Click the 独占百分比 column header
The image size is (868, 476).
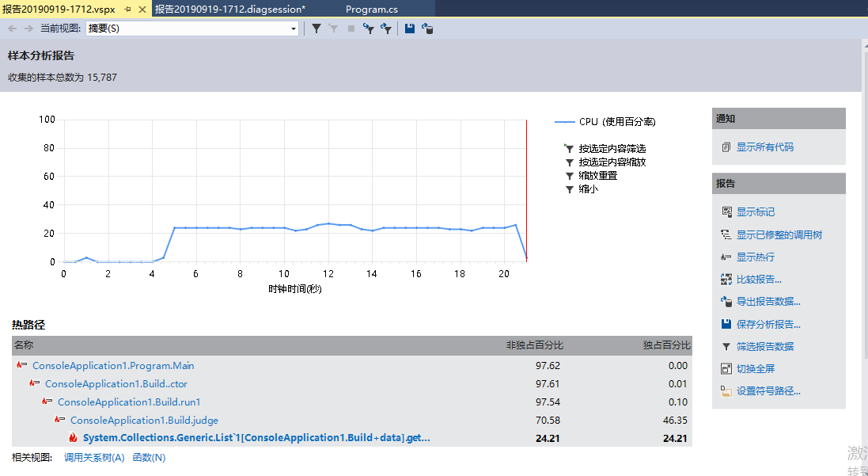click(666, 345)
